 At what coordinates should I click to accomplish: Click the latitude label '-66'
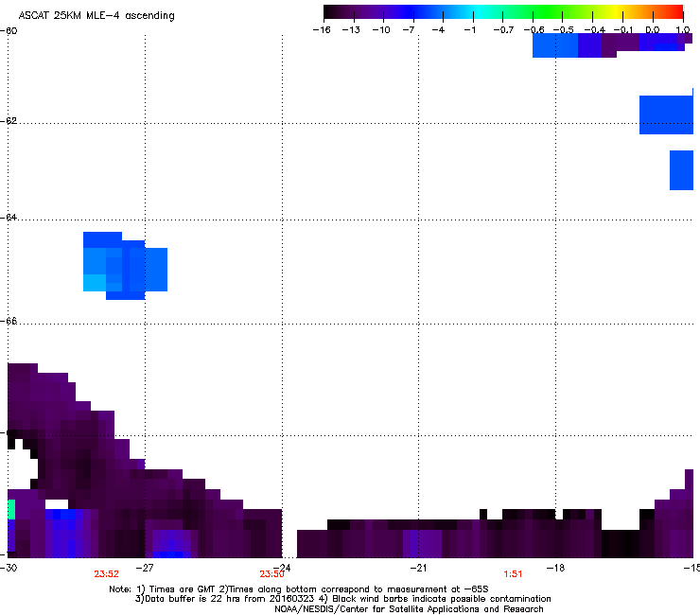9,322
